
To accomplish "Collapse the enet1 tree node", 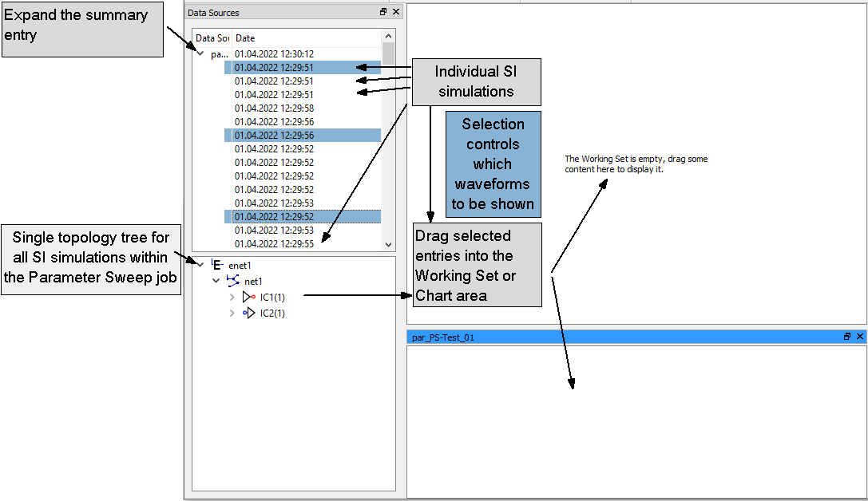I will (x=200, y=265).
